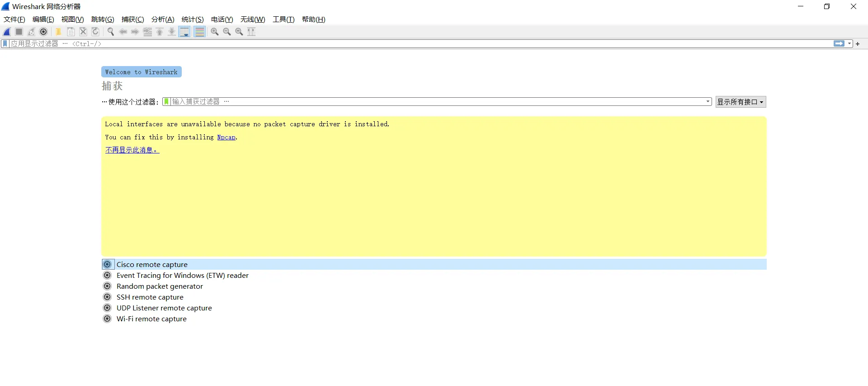Toggle auto-scroll during live capture
868x386 pixels.
184,32
